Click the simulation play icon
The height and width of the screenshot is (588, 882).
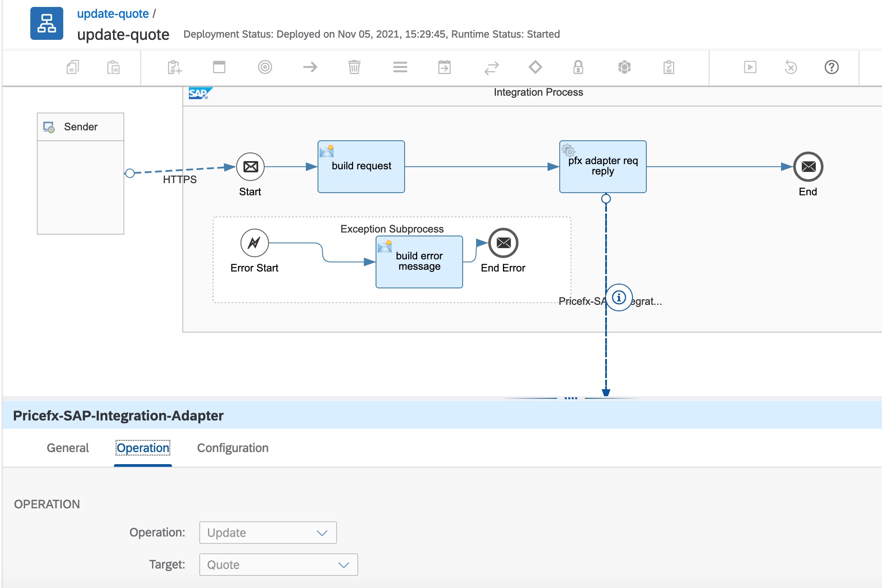tap(750, 67)
